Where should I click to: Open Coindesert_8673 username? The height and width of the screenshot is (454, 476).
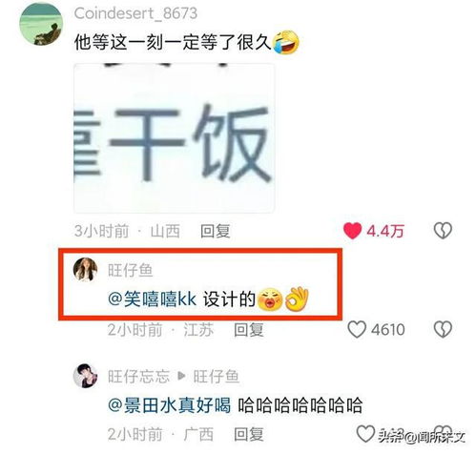(135, 13)
